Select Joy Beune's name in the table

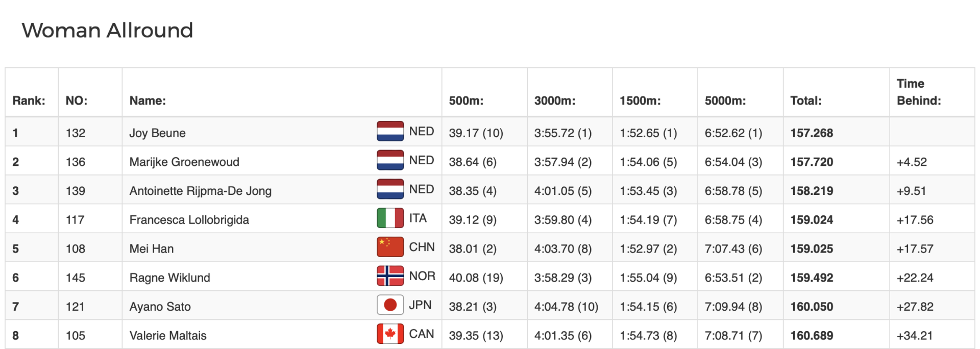(x=157, y=133)
